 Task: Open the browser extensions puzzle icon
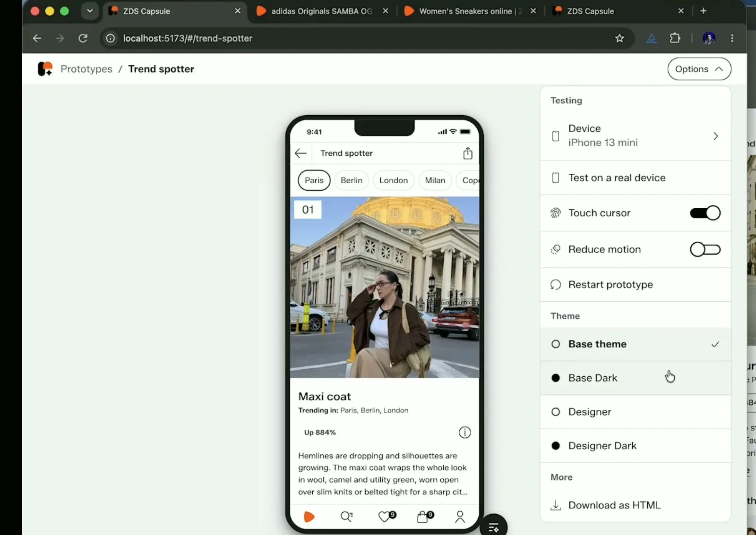[675, 38]
